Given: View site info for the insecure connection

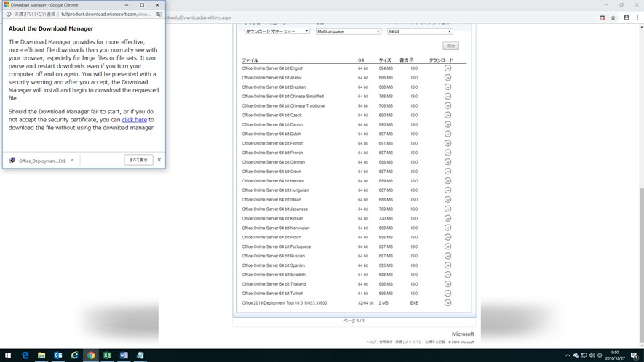Looking at the screenshot, I should point(9,14).
